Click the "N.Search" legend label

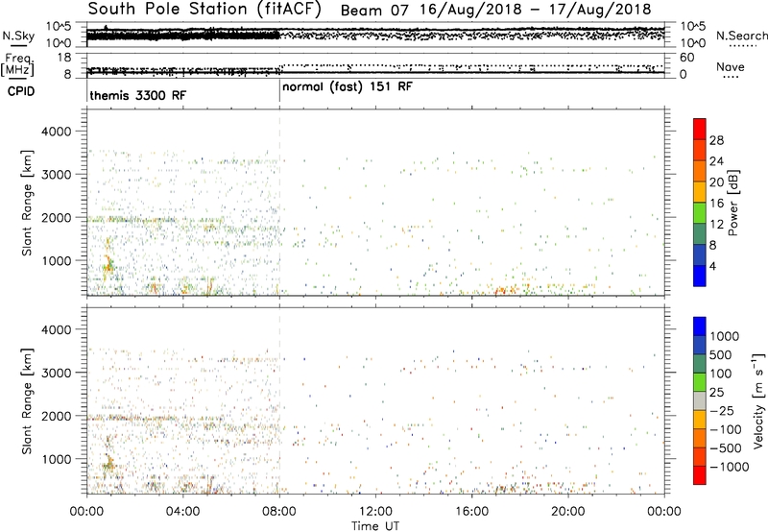741,36
